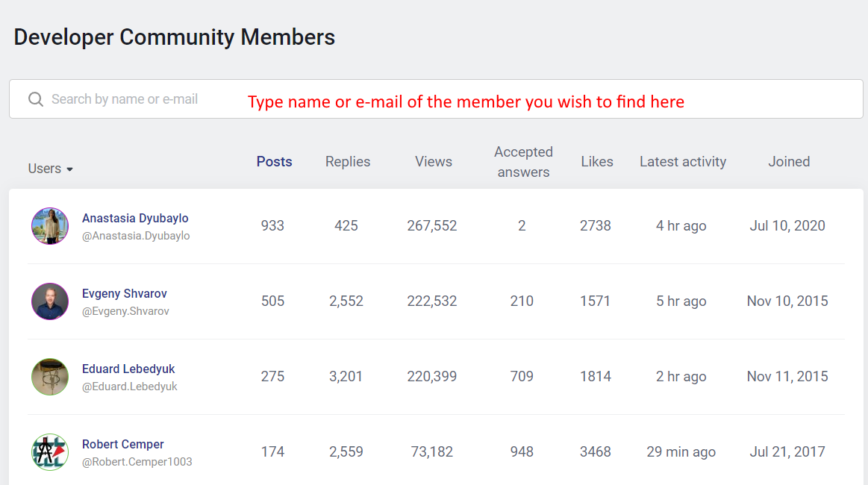Click the search magnifier icon

35,99
